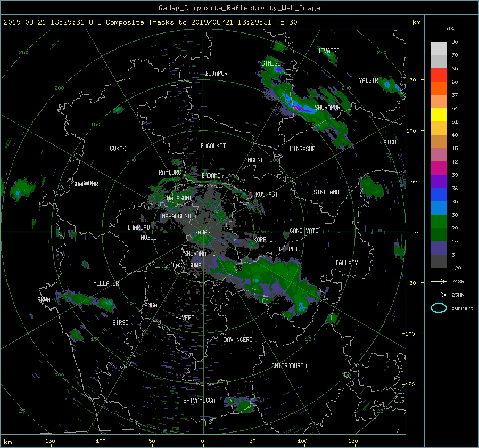Click the blue echo cell near YADGIR
Screen dimensions: 479x448
tap(387, 84)
